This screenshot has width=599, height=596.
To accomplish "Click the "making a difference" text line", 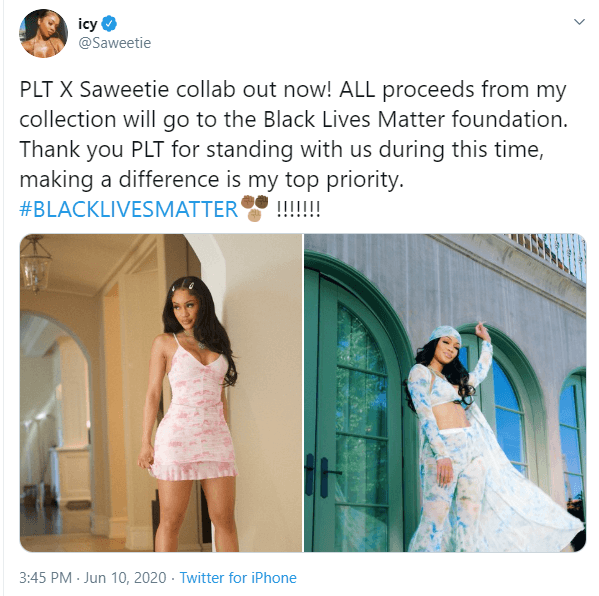I will coord(211,180).
